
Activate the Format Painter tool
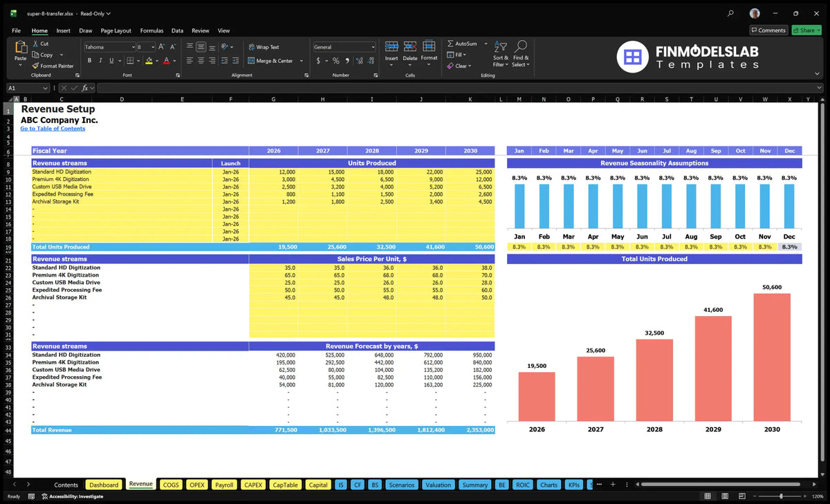click(x=53, y=66)
